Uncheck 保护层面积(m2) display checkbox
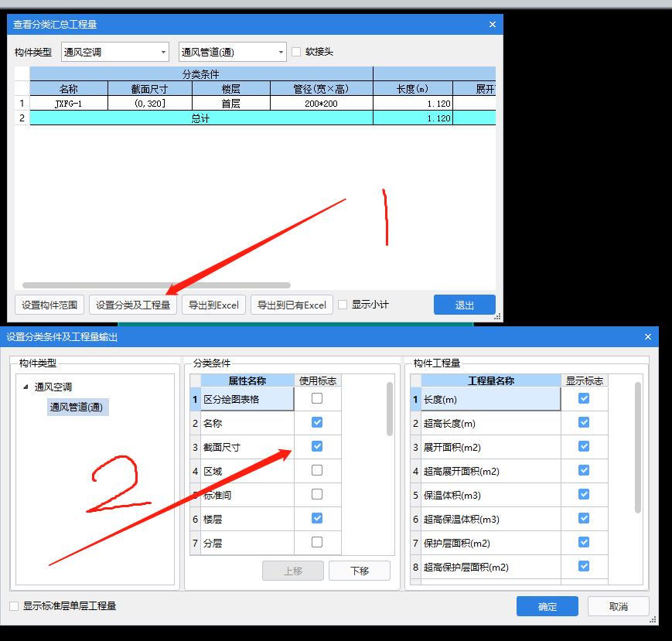This screenshot has height=641, width=672. tap(584, 543)
